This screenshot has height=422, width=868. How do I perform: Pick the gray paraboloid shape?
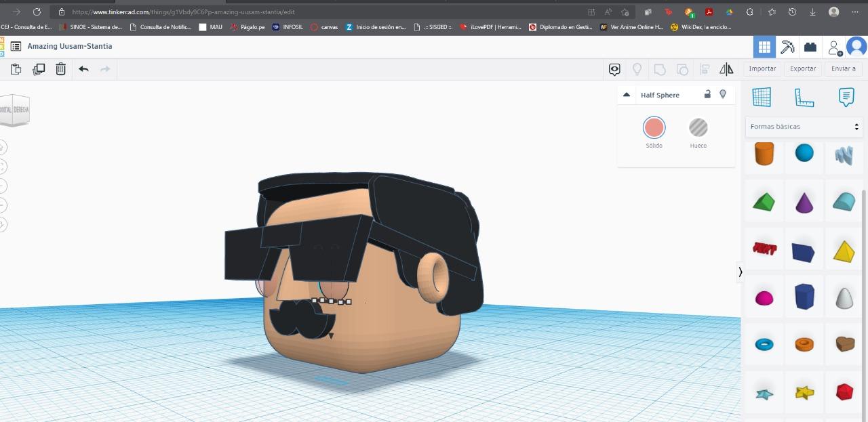pos(844,298)
